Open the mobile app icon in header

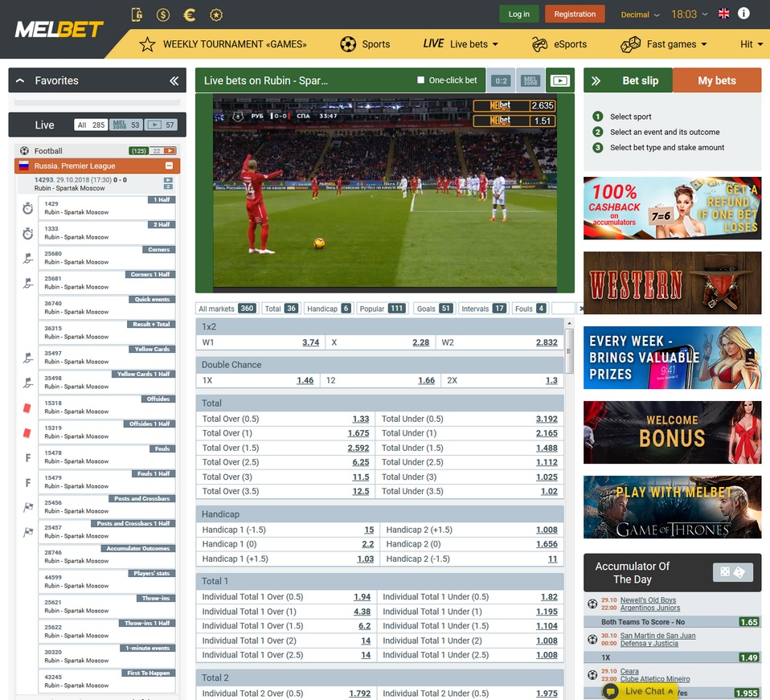(x=137, y=14)
